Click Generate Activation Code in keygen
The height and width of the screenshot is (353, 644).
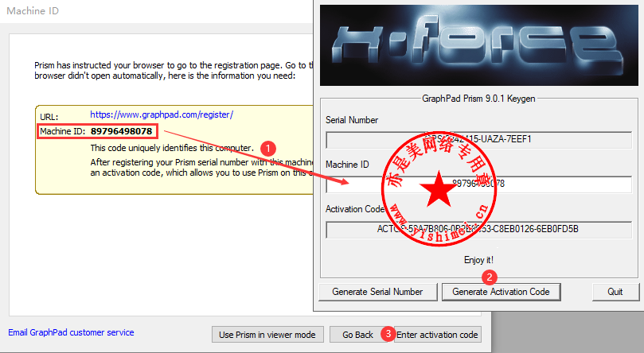coord(501,292)
